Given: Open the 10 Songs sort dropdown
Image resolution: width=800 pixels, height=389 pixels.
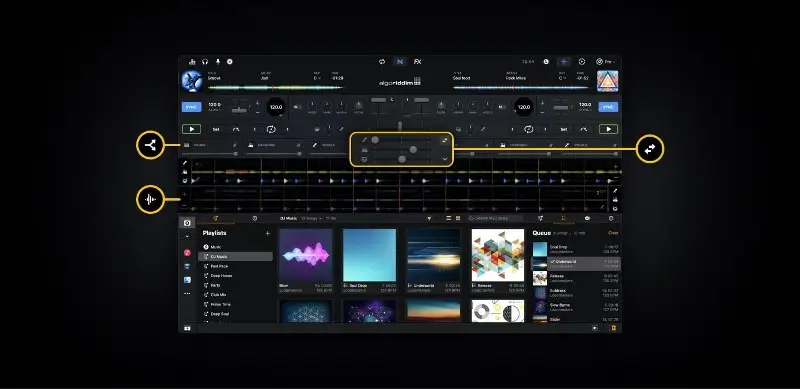Looking at the screenshot, I should pyautogui.click(x=310, y=218).
